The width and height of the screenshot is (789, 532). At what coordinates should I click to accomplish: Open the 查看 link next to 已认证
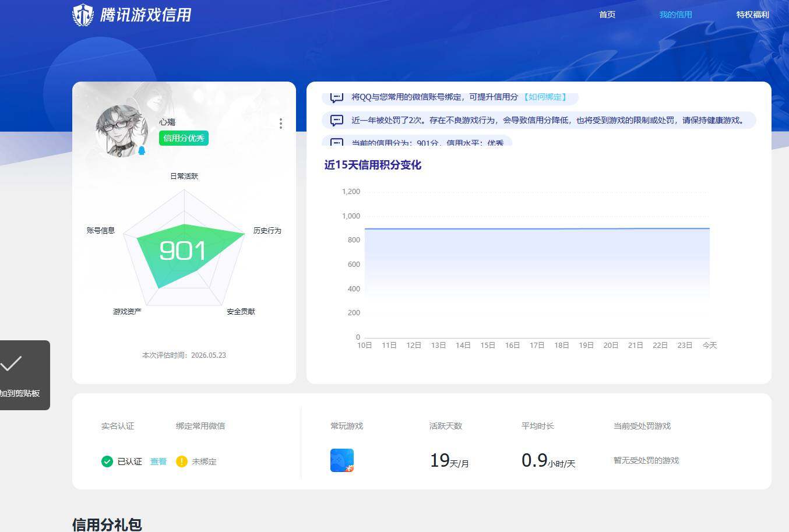tap(158, 461)
